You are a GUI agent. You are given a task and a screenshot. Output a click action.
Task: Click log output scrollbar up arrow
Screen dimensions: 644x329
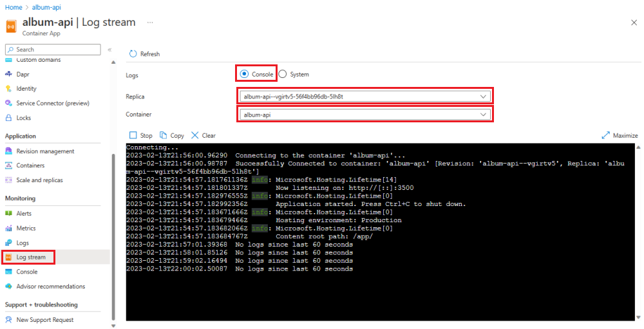click(x=638, y=147)
